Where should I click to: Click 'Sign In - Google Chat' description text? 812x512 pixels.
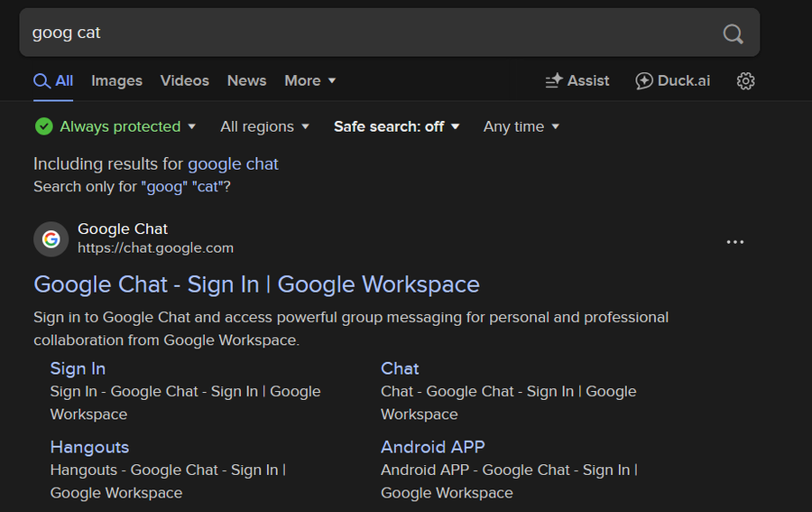pos(185,403)
